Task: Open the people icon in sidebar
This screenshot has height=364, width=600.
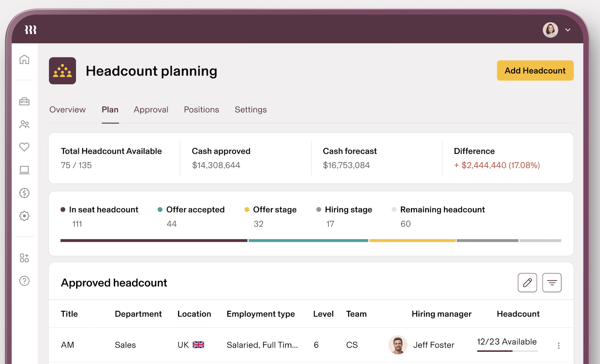Action: coord(24,124)
